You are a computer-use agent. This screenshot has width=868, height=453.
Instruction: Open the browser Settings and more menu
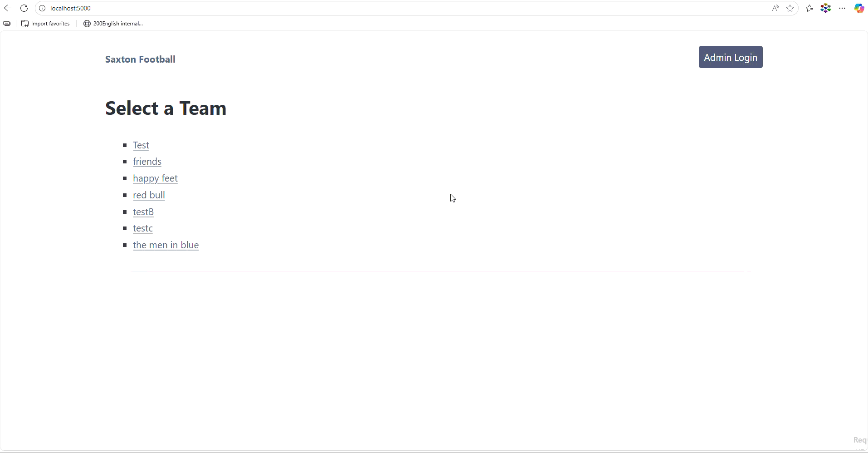pos(842,8)
